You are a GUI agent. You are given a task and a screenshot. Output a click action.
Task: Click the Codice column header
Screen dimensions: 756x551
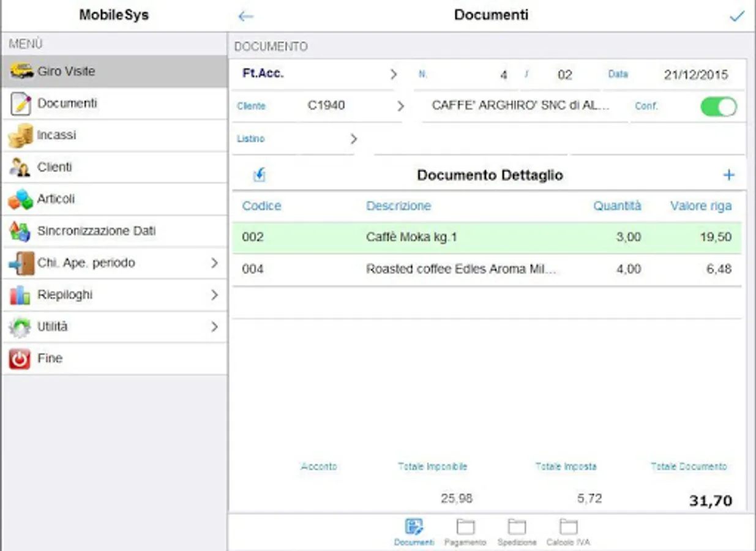click(261, 206)
